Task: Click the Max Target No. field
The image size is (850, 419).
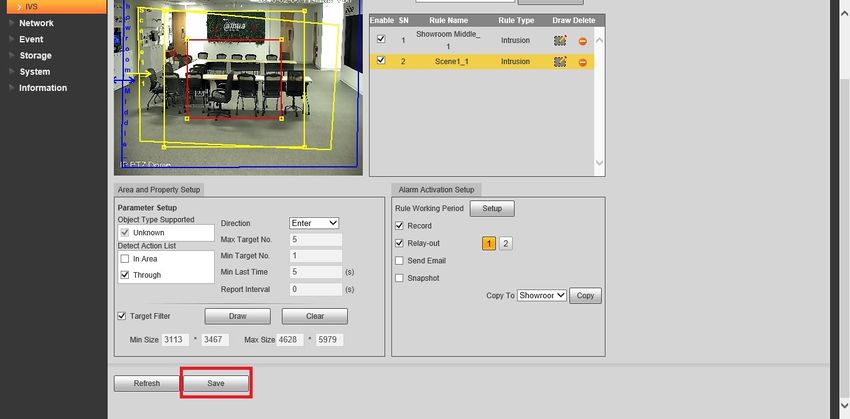Action: 316,240
